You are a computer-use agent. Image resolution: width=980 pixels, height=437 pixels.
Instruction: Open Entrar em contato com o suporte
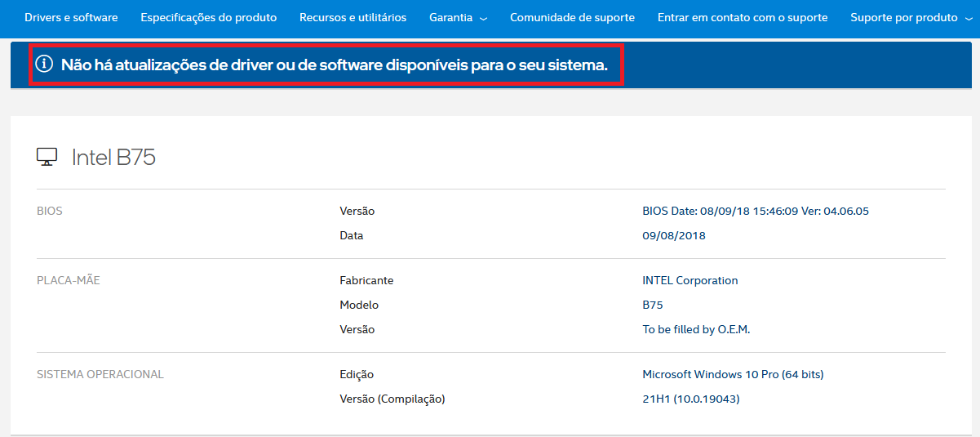[x=742, y=17]
